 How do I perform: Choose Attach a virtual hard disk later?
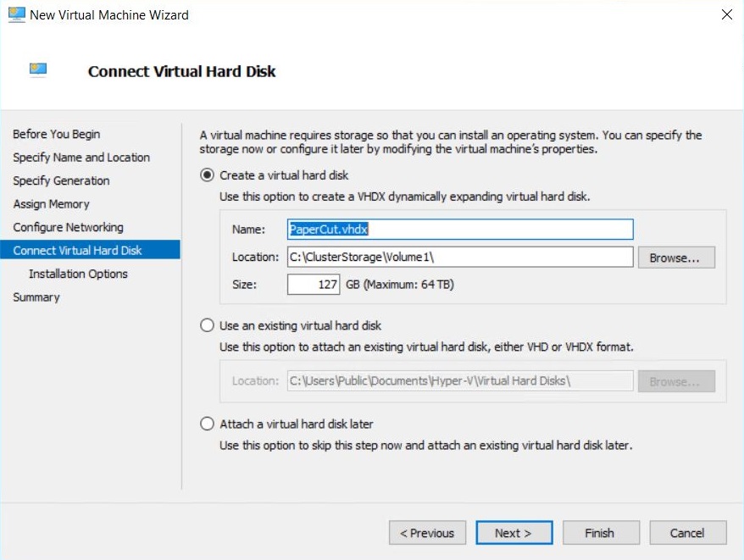pos(207,424)
